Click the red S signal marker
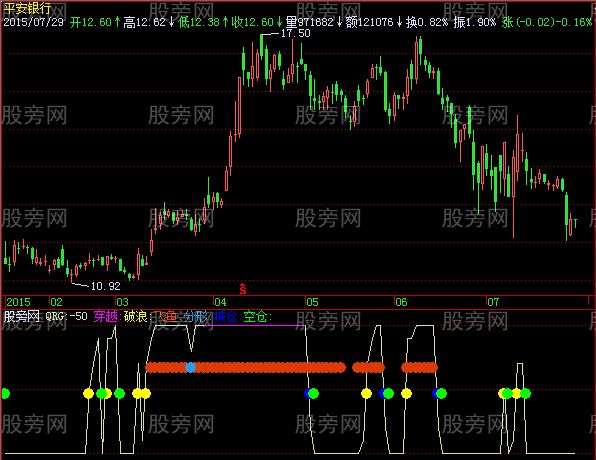This screenshot has height=460, width=596. tap(243, 289)
